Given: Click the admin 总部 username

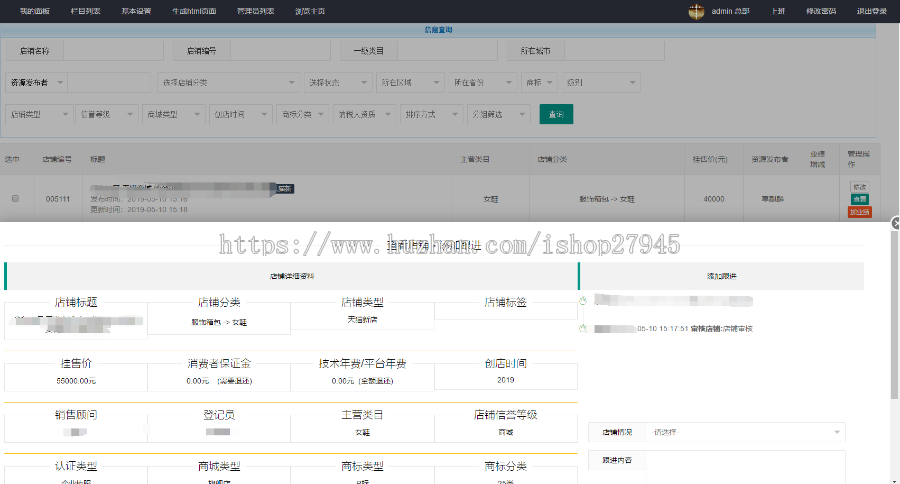Looking at the screenshot, I should (x=730, y=11).
